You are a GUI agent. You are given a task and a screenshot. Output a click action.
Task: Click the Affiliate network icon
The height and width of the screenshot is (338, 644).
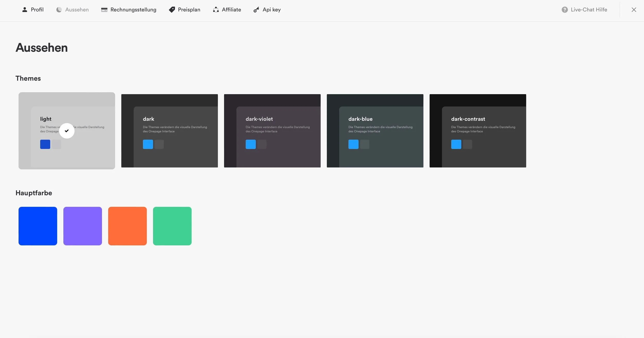click(x=216, y=10)
